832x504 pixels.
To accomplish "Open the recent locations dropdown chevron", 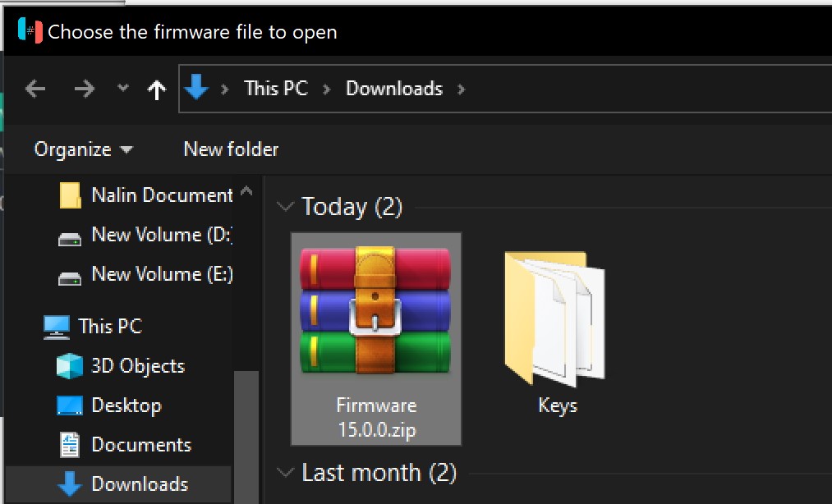I will (x=122, y=89).
